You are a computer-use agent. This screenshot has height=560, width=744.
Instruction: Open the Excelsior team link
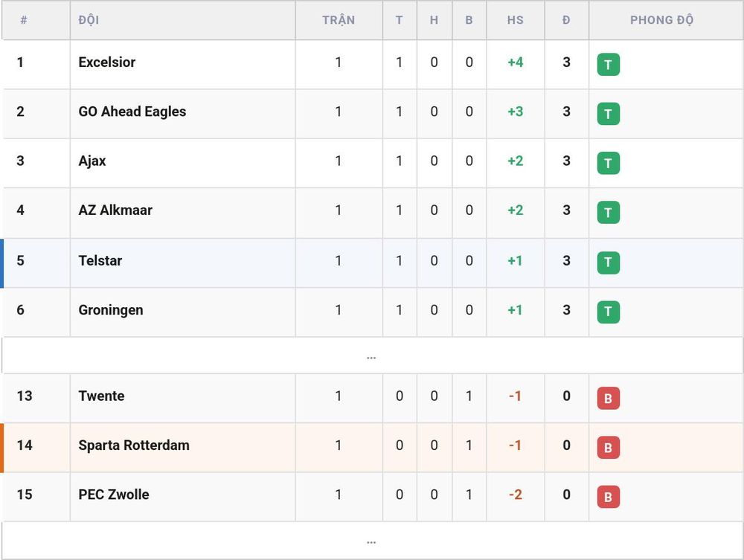106,62
